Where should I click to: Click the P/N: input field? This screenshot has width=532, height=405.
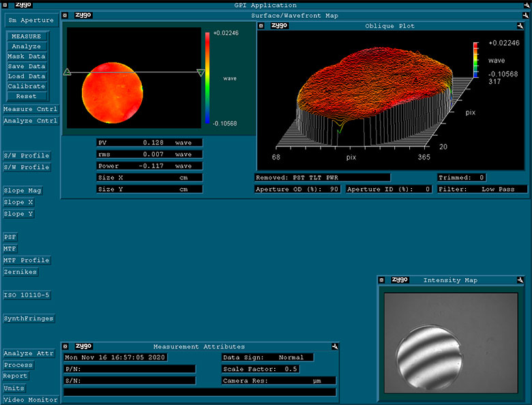click(130, 369)
